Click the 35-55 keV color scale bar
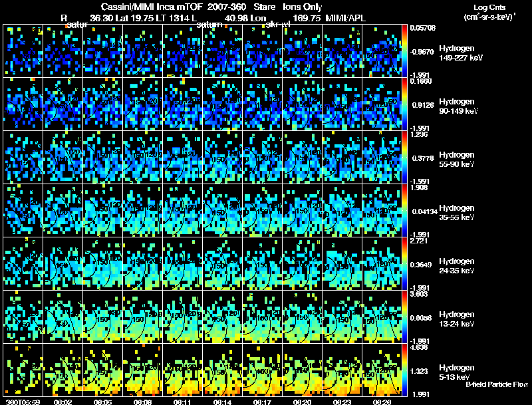 (x=404, y=211)
